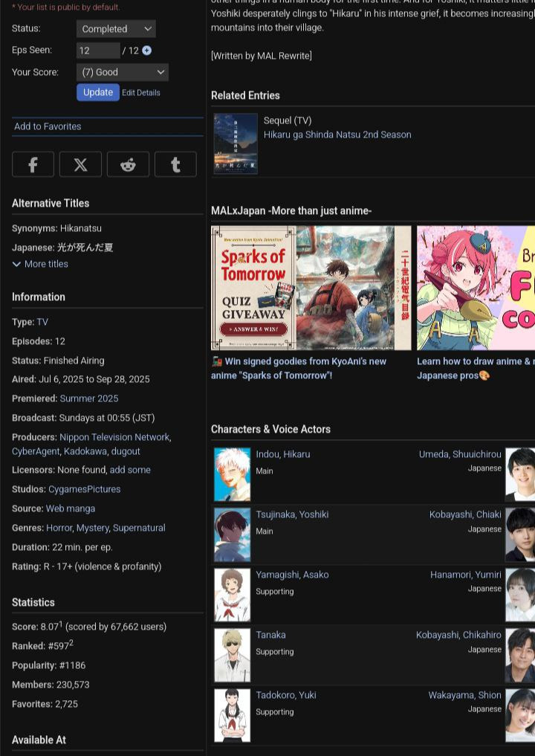This screenshot has height=756, width=535.
Task: Click the Update button
Action: tap(97, 92)
